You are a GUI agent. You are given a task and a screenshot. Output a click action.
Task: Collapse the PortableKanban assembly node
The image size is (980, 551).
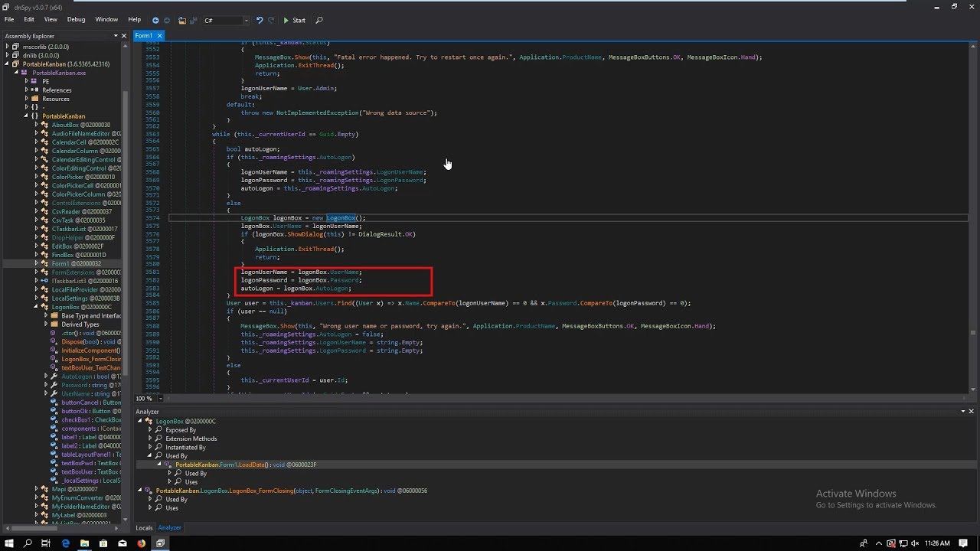[7, 64]
